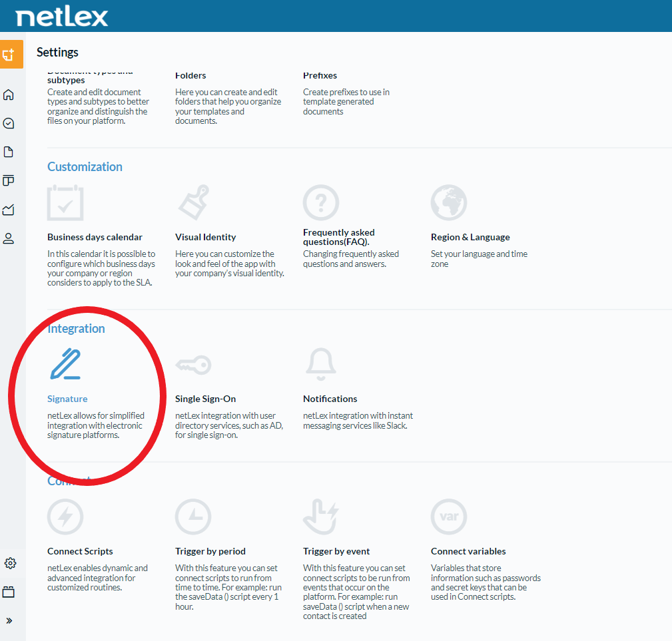Click the Trigger by period clock icon
The width and height of the screenshot is (672, 641).
click(193, 517)
